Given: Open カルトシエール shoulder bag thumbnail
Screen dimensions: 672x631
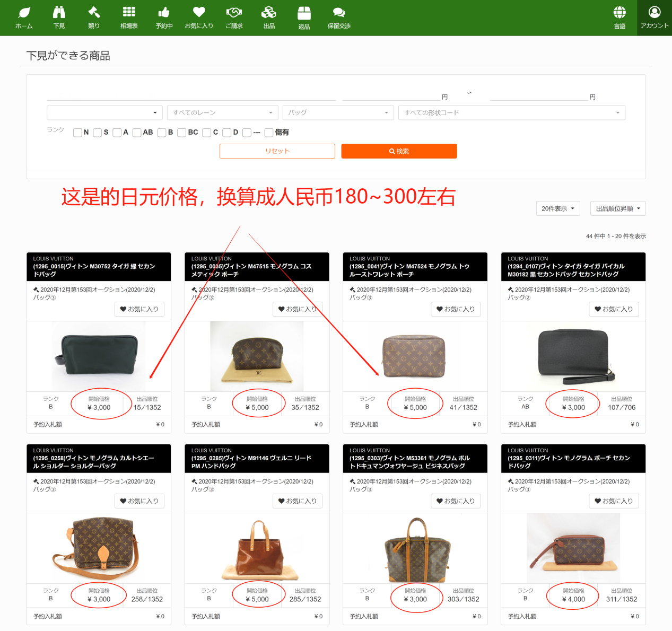Looking at the screenshot, I should 99,548.
